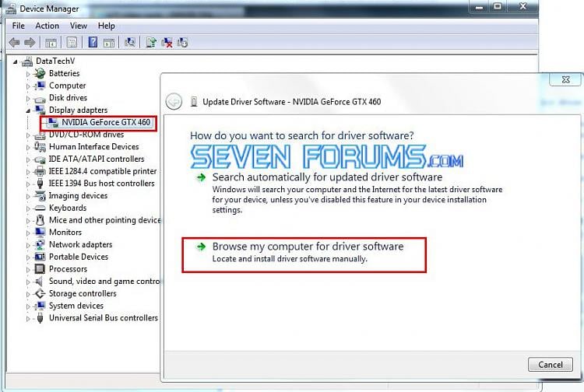Click the Mice and other pointing devices icon
Viewport: 584px width, 392px height.
tap(40, 220)
